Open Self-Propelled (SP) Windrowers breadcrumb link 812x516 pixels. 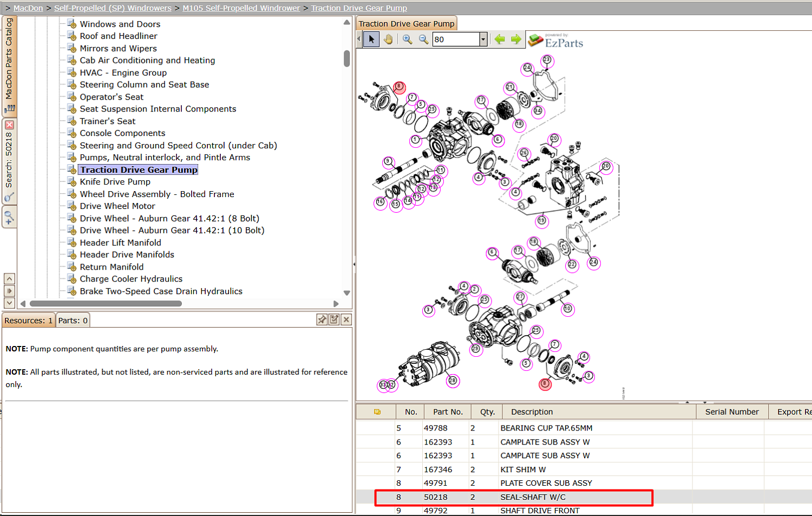pos(113,8)
